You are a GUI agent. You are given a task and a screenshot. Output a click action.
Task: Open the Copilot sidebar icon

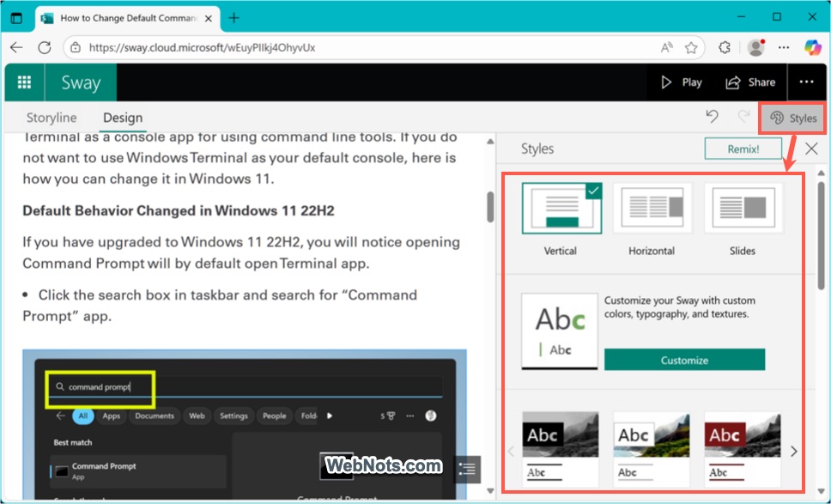pyautogui.click(x=812, y=48)
